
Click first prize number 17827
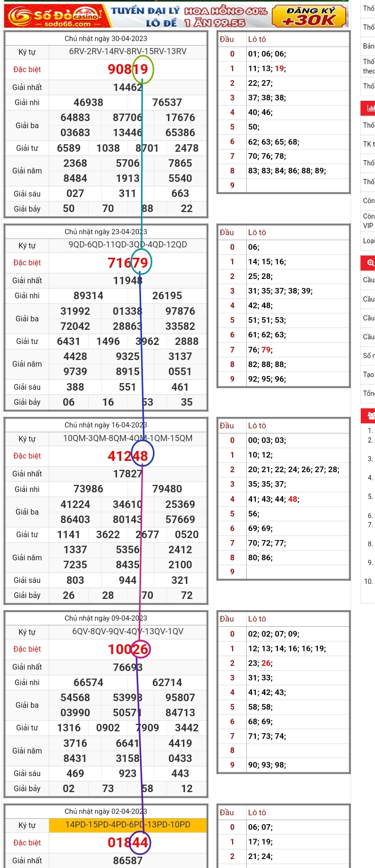coord(128,474)
